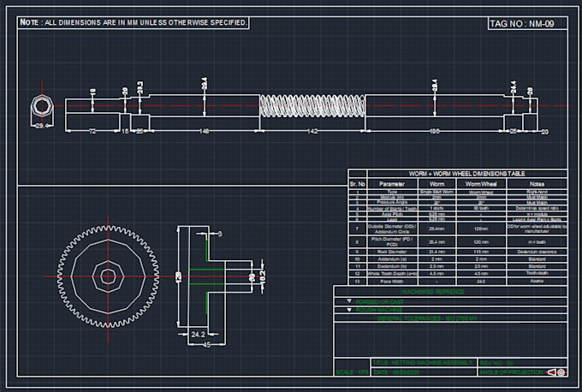Select the '72' length dimension
This screenshot has width=582, height=392.
92,131
